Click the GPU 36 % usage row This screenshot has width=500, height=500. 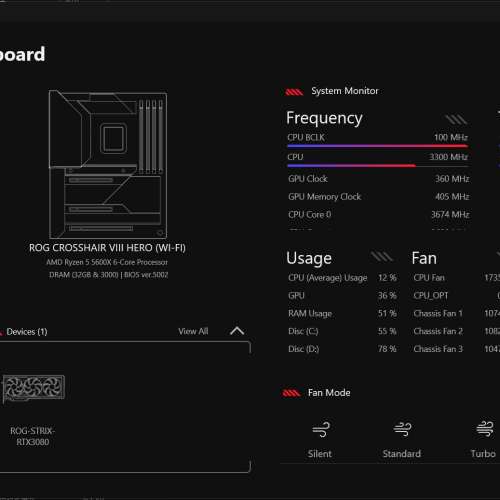342,296
